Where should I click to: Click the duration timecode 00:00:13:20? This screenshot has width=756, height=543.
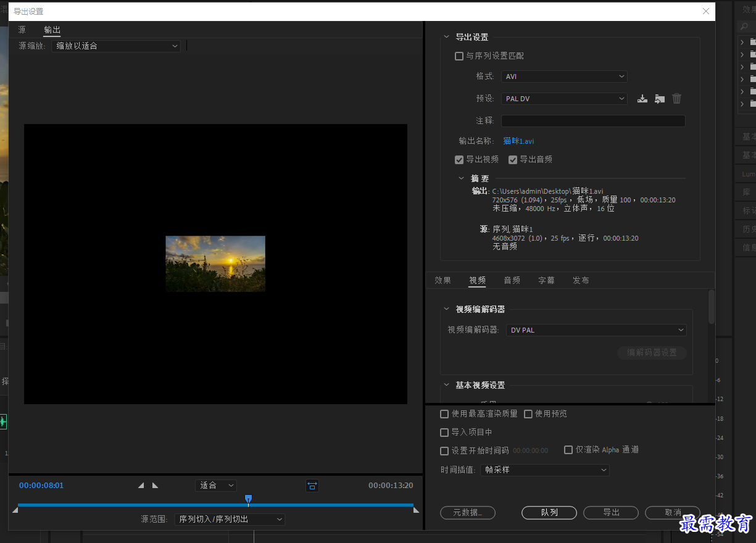point(391,486)
